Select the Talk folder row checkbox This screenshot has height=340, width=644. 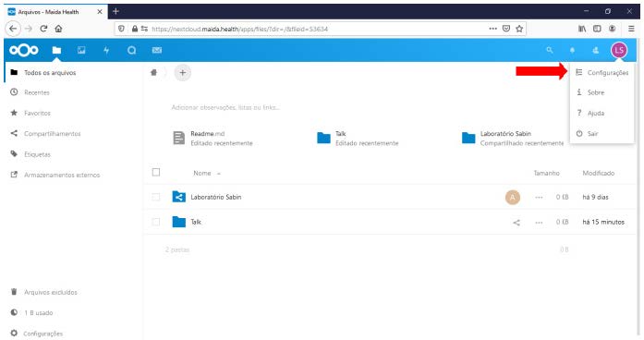click(x=156, y=222)
